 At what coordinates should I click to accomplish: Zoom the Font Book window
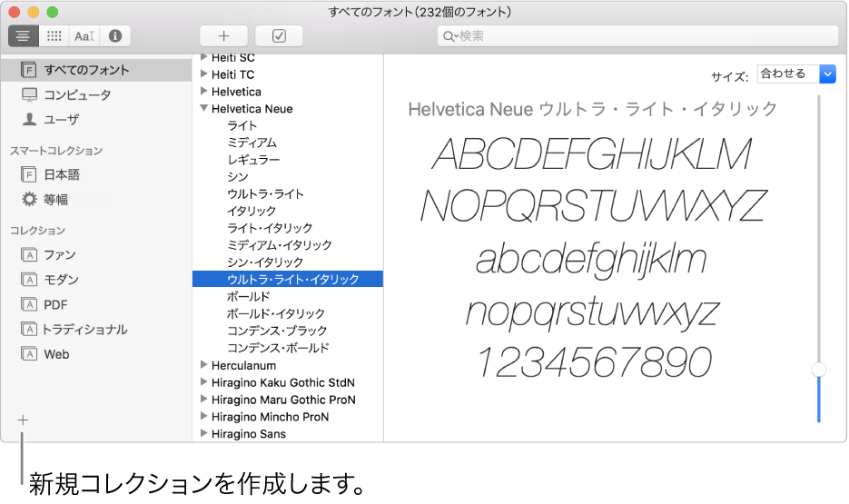pos(53,12)
